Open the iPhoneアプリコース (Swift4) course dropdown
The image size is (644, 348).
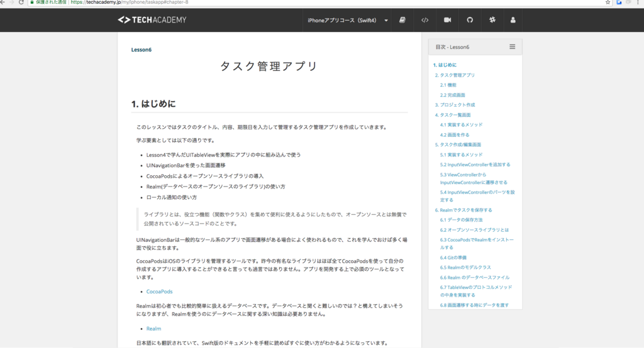tap(347, 20)
